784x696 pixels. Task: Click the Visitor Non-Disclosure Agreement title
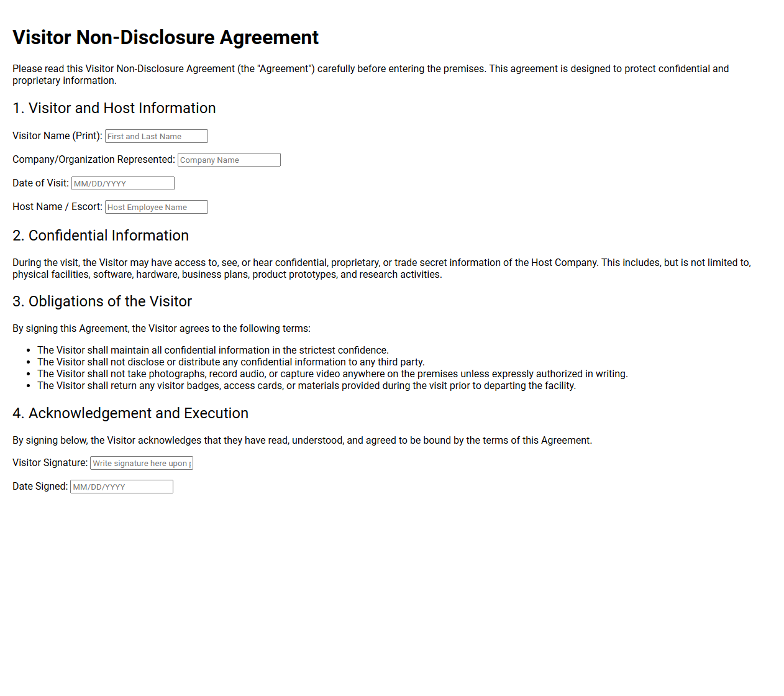point(165,37)
